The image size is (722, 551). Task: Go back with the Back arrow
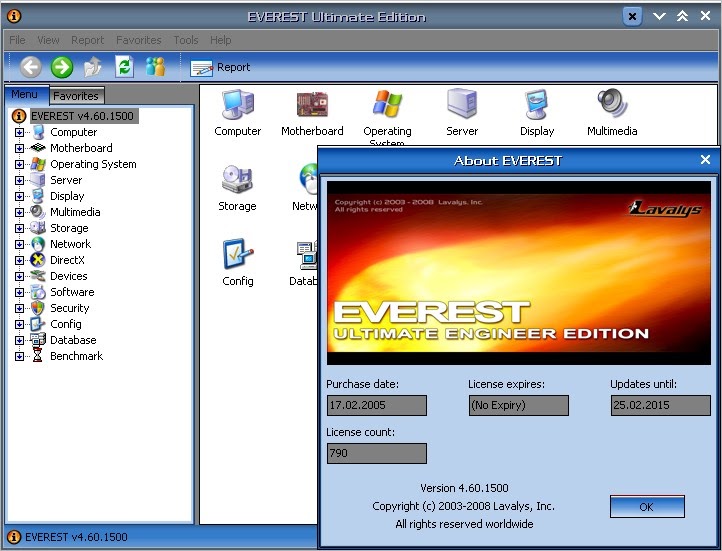click(31, 67)
